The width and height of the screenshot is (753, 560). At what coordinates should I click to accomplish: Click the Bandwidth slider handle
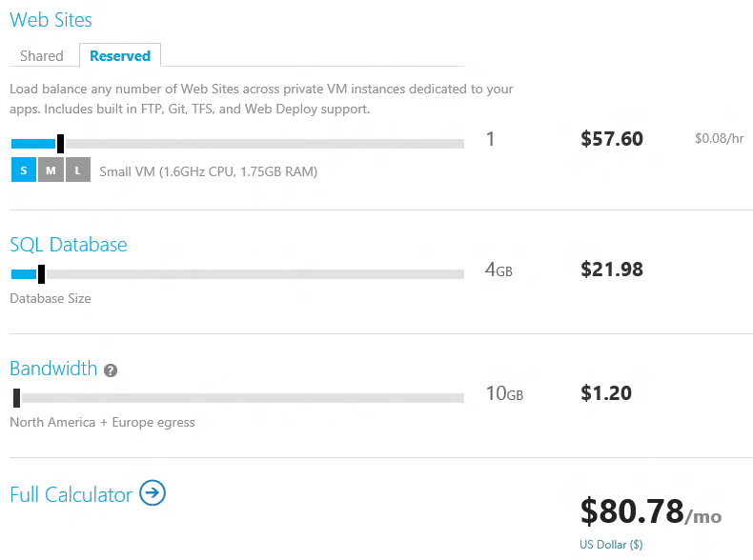tap(17, 398)
